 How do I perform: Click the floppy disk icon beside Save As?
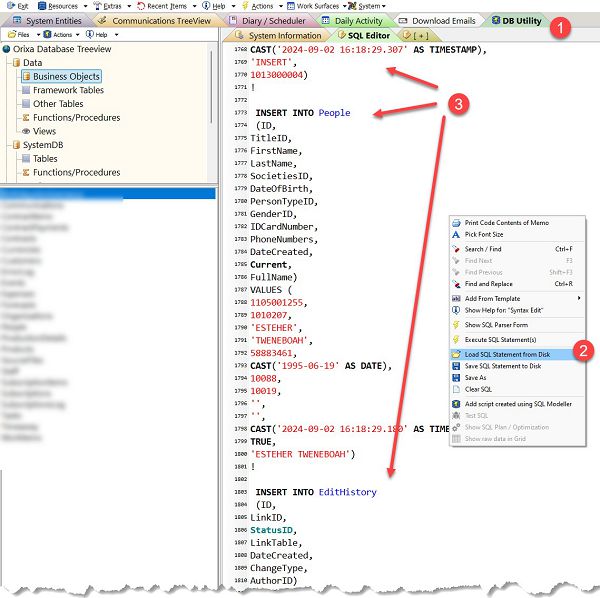[x=456, y=378]
